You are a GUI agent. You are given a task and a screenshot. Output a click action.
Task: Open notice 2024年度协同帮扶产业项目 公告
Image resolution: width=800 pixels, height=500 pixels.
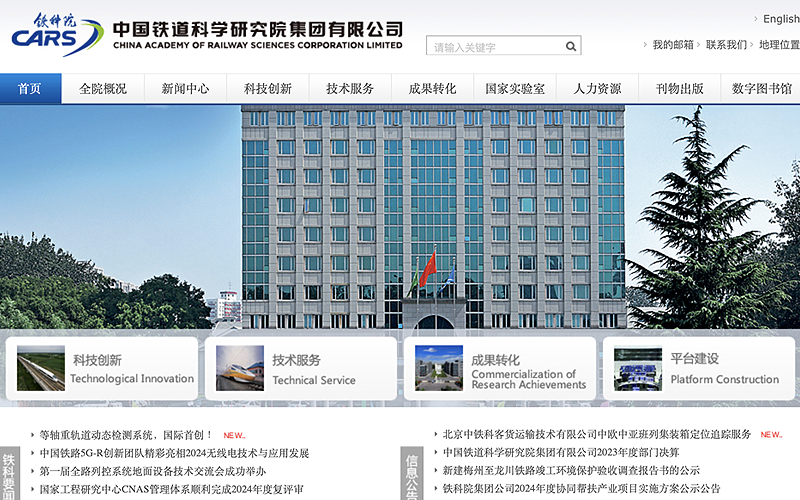(581, 488)
